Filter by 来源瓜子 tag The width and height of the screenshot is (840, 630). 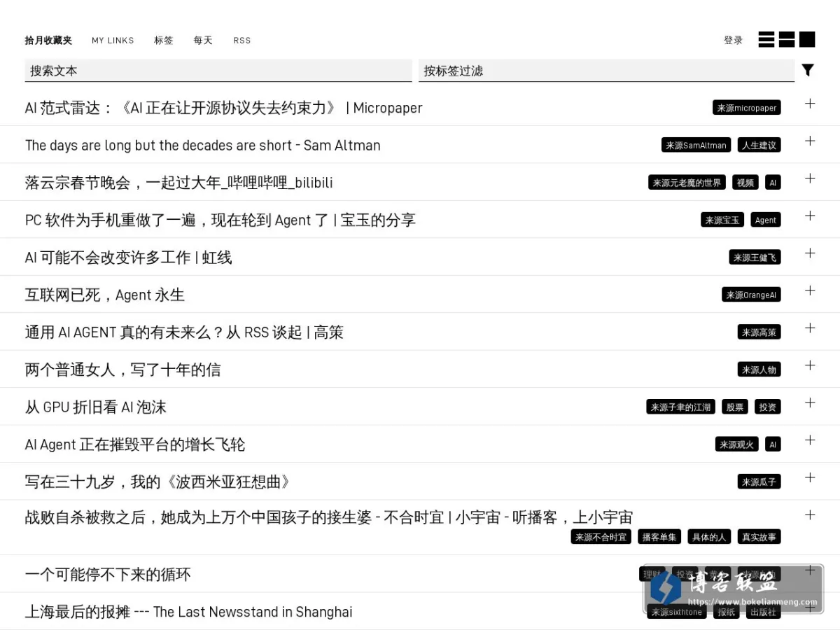(759, 482)
